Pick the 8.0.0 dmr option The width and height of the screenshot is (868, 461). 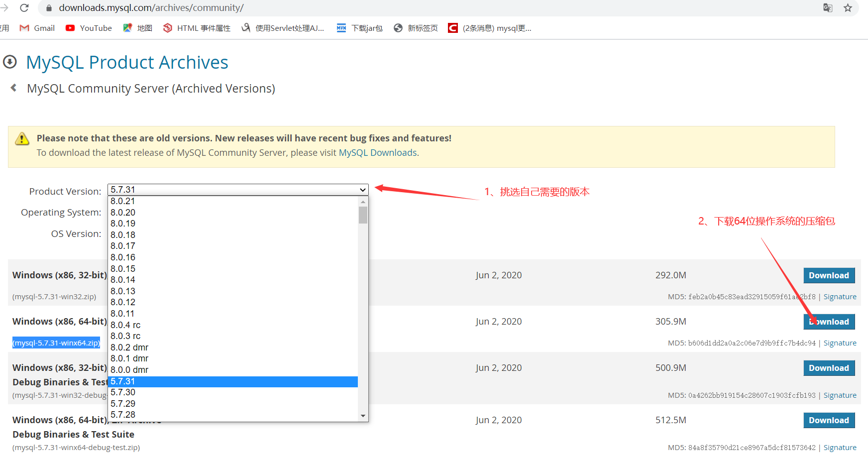point(233,370)
